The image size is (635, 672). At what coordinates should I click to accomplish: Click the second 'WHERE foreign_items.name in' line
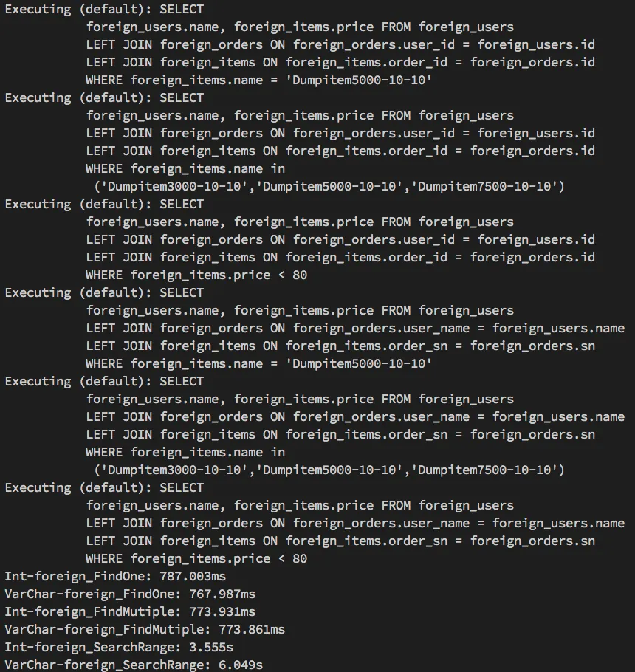point(185,453)
